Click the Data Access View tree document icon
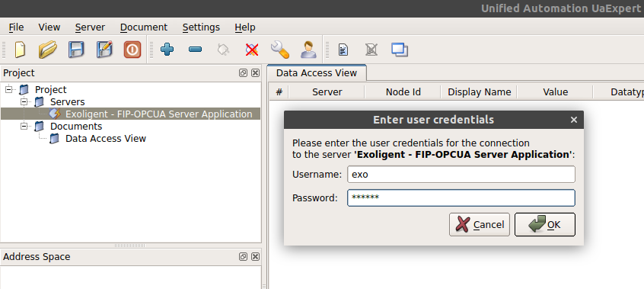This screenshot has width=644, height=289. (54, 138)
